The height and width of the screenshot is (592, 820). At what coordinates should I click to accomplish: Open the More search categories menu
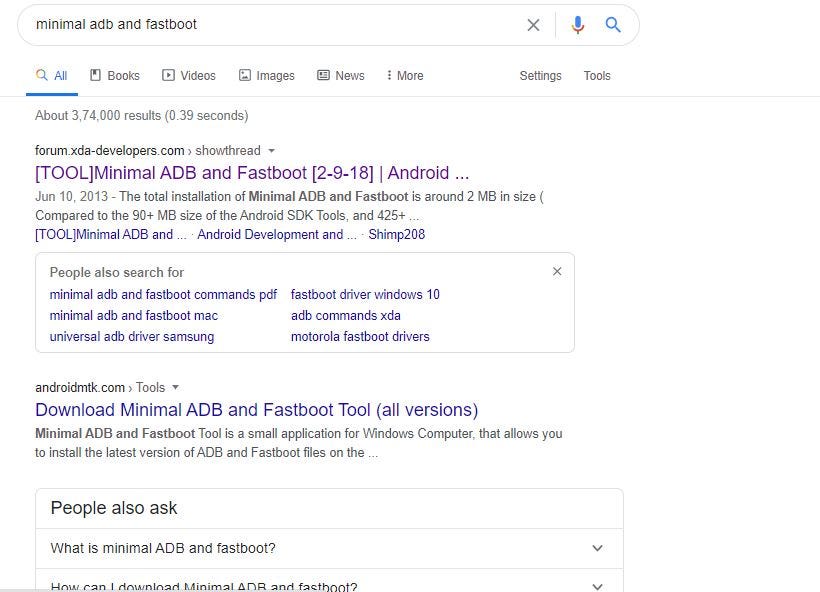tap(405, 76)
